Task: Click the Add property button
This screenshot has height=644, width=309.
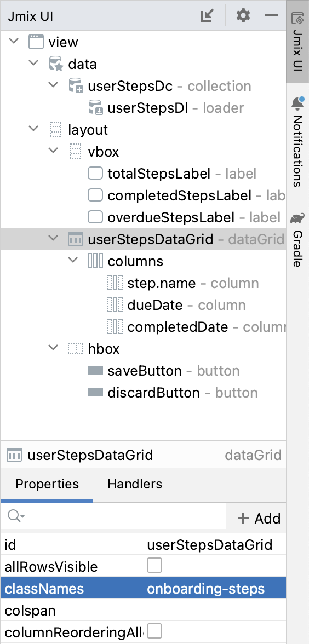Action: pos(259,518)
